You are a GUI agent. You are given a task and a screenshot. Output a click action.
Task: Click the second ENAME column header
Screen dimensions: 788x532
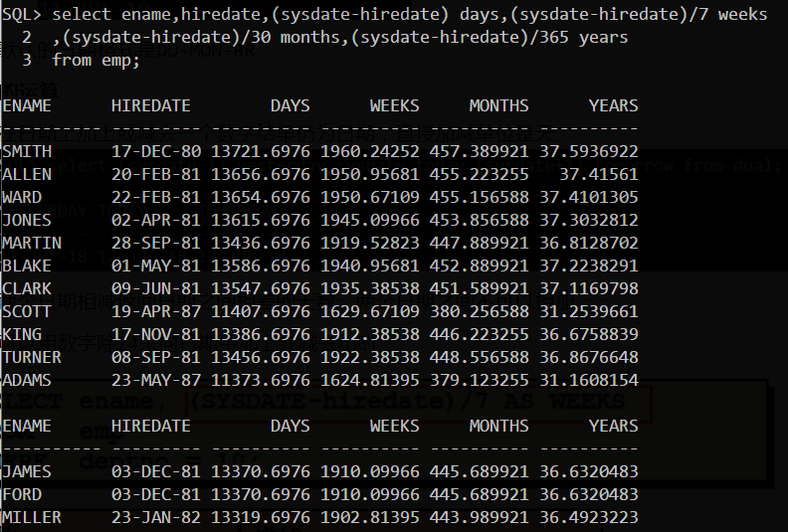click(x=27, y=426)
